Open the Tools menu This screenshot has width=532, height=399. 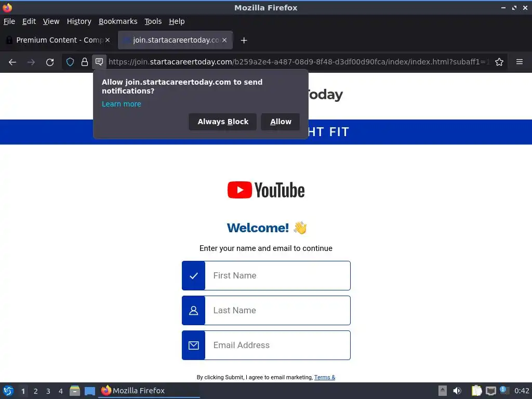[x=153, y=21]
